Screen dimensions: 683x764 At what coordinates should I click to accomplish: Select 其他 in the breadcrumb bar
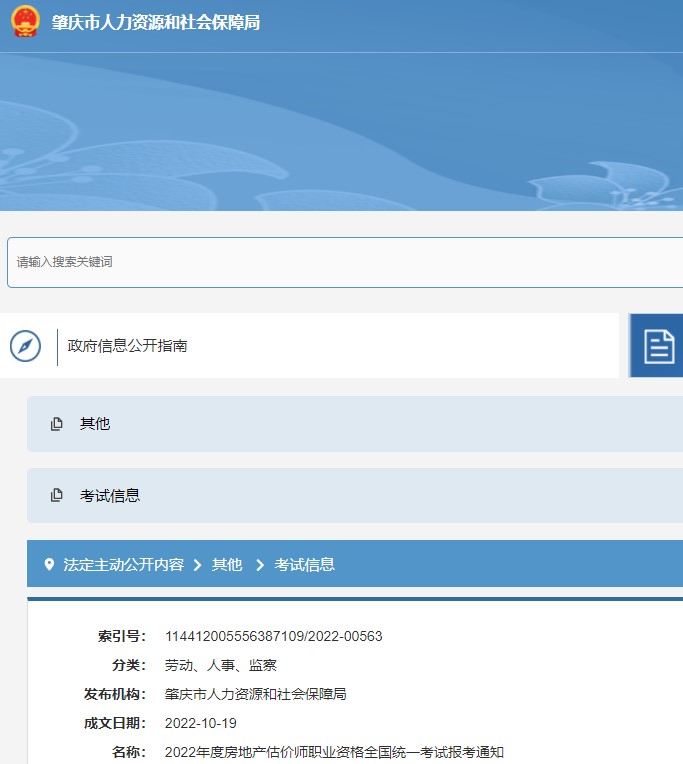pyautogui.click(x=227, y=565)
